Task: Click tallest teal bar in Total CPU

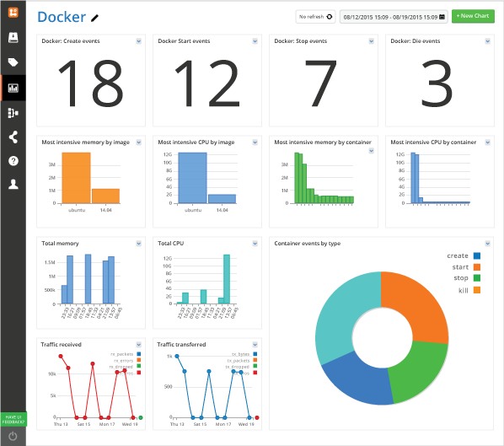Action: click(227, 279)
